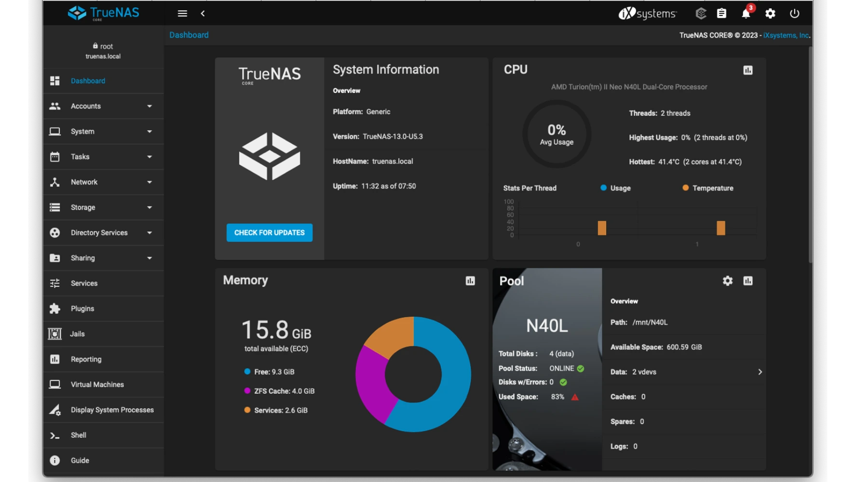Click Uptime 11:32 as of 07:50
Viewport: 868px width, 482px height.
374,186
